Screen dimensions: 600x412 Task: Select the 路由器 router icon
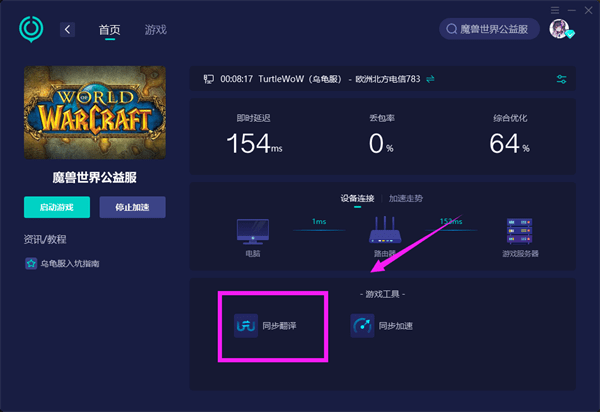coord(385,230)
